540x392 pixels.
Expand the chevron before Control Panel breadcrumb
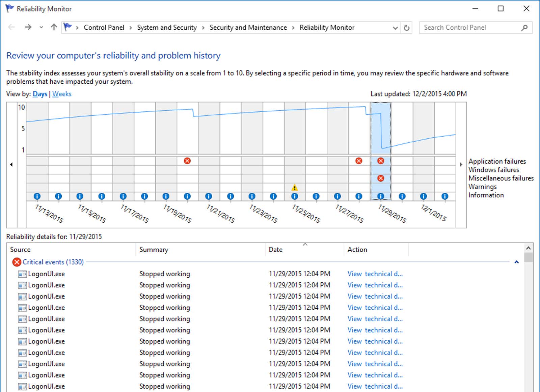tap(77, 28)
